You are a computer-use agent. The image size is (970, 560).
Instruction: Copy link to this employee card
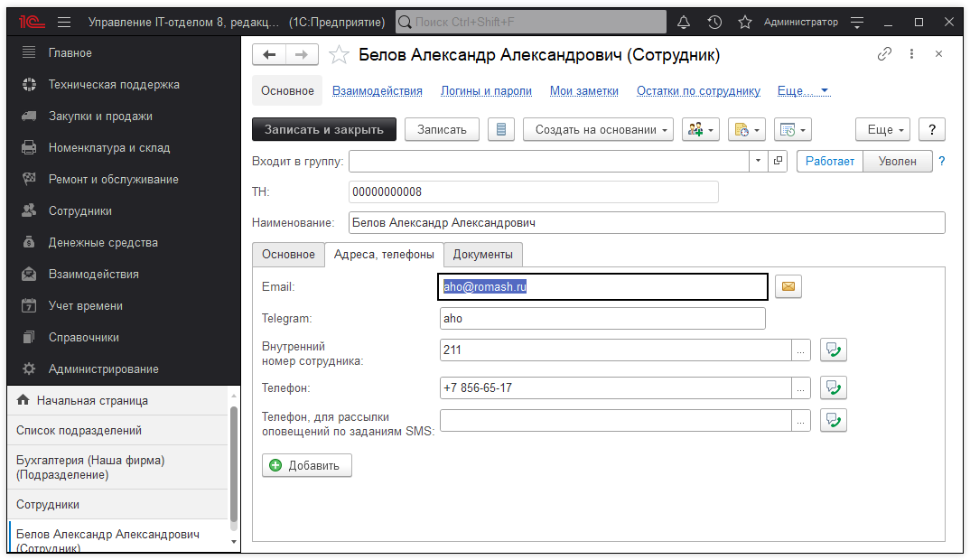(x=884, y=54)
